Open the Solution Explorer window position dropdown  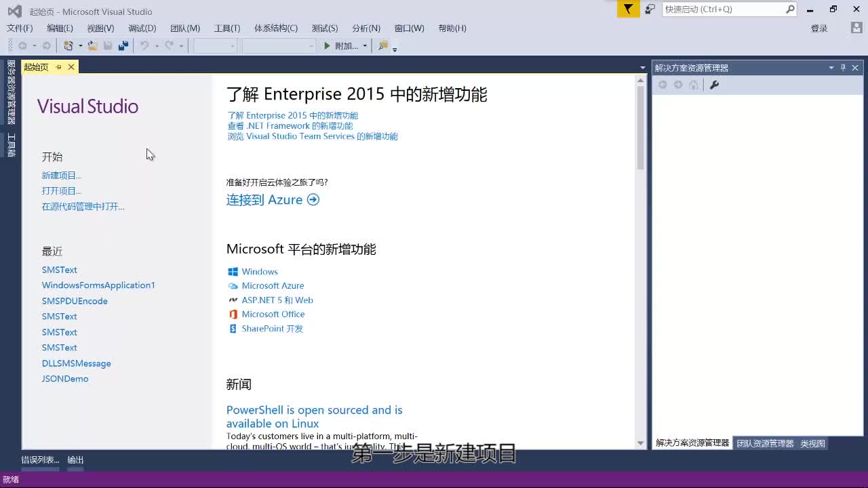(x=831, y=67)
